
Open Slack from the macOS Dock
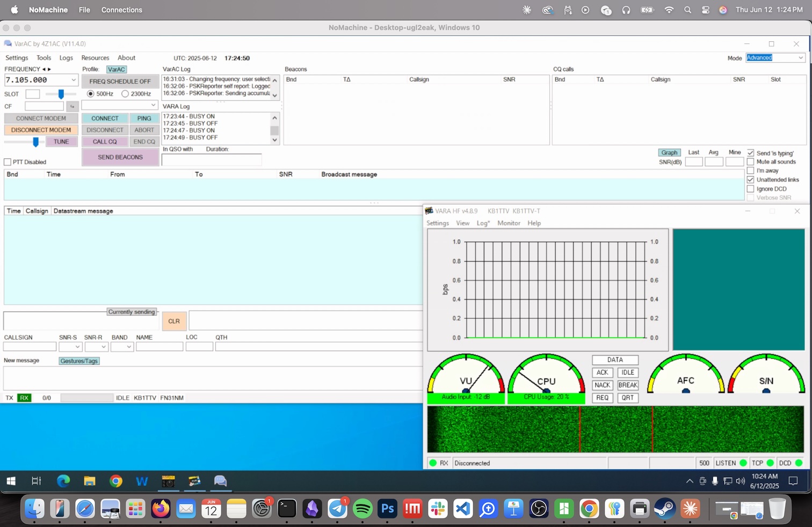438,508
